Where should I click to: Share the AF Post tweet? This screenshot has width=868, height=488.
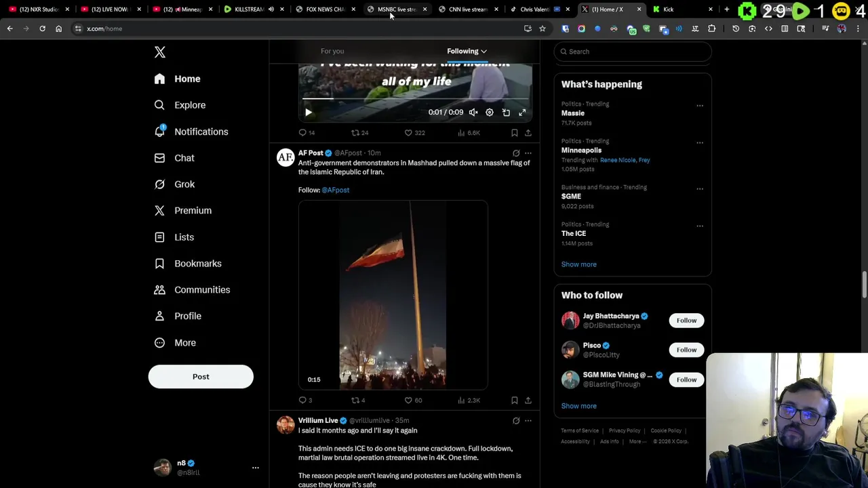[x=528, y=401]
